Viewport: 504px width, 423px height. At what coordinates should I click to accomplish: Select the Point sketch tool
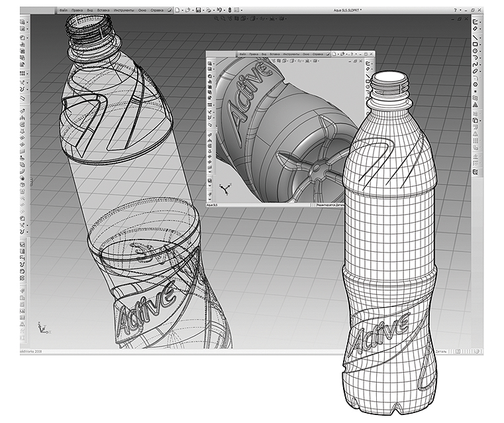[x=476, y=91]
